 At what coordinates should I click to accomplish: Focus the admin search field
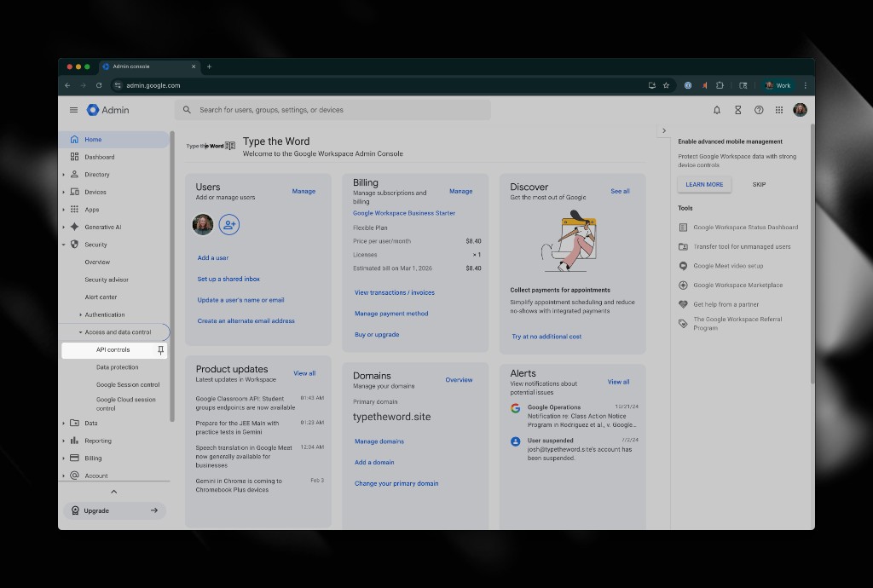(x=333, y=110)
